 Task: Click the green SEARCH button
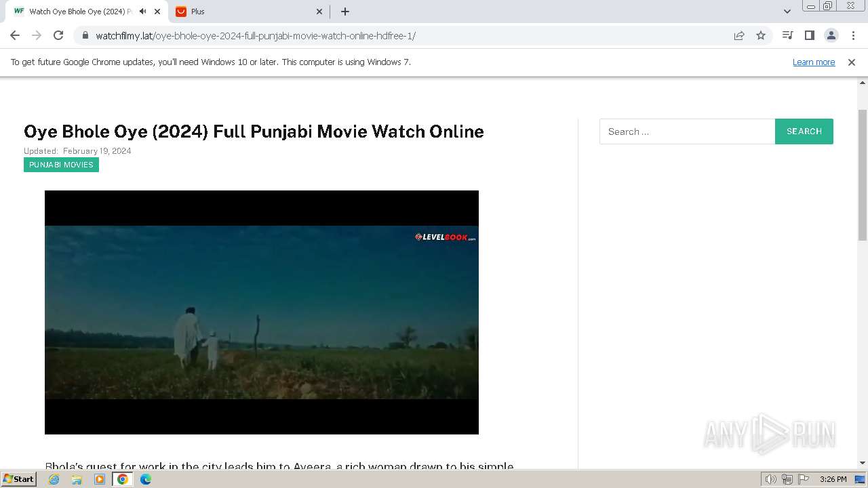click(804, 131)
